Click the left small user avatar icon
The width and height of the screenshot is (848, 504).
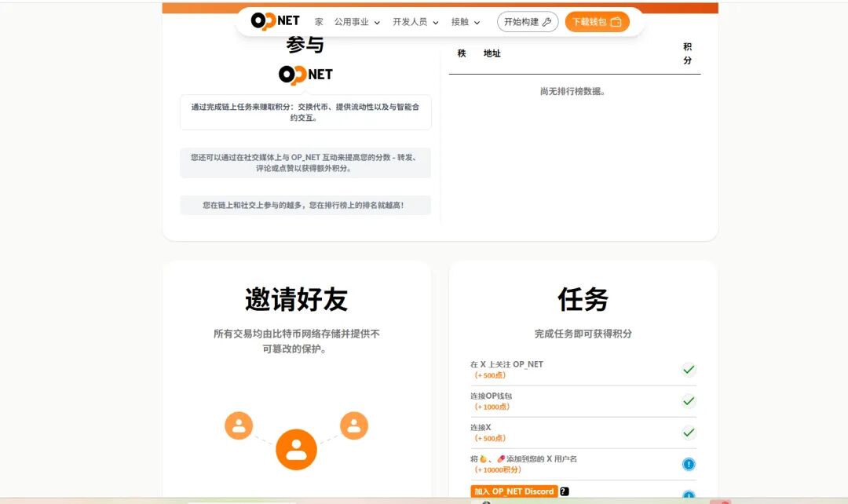(x=239, y=425)
